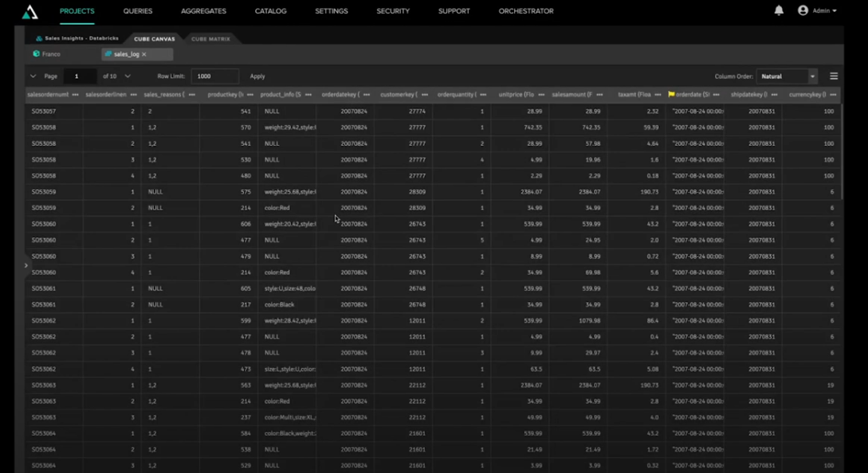
Task: Open the Aggregates menu
Action: tap(204, 11)
